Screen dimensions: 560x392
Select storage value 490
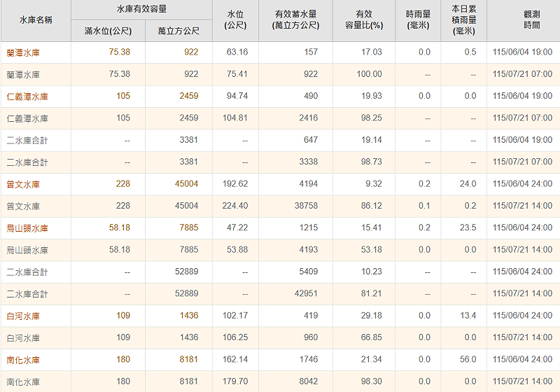(311, 96)
